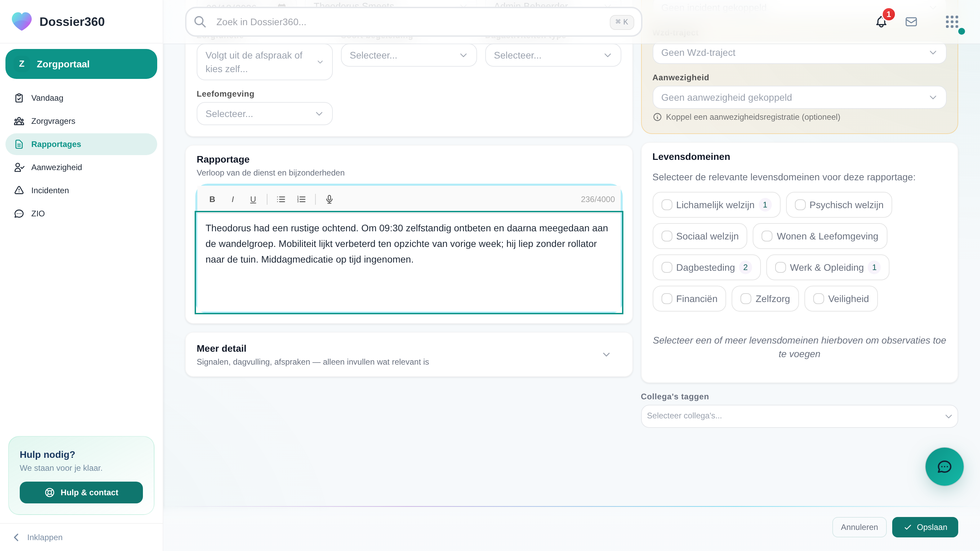
Task: Check the Psychisch welzijn checkbox
Action: (x=800, y=205)
